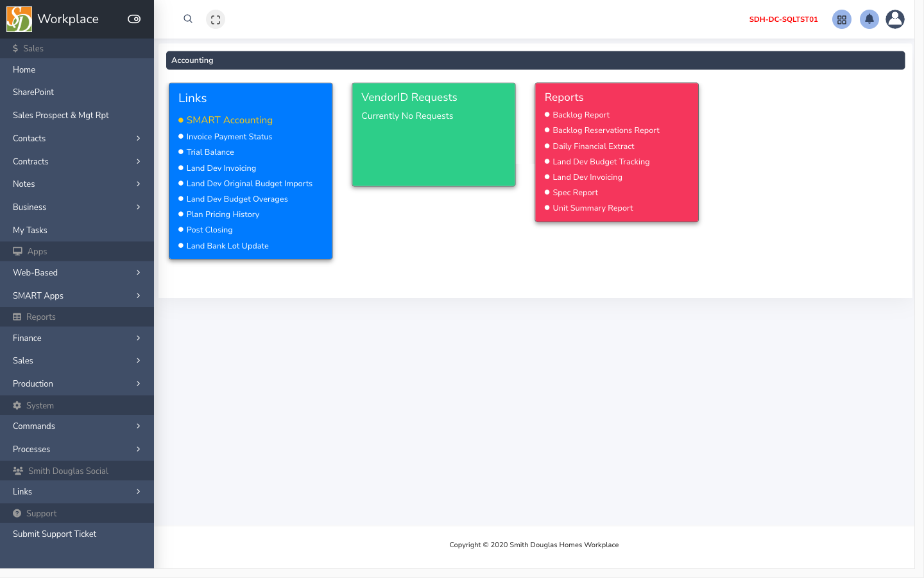This screenshot has height=578, width=924.
Task: Expand the Links sidebar menu
Action: click(77, 492)
